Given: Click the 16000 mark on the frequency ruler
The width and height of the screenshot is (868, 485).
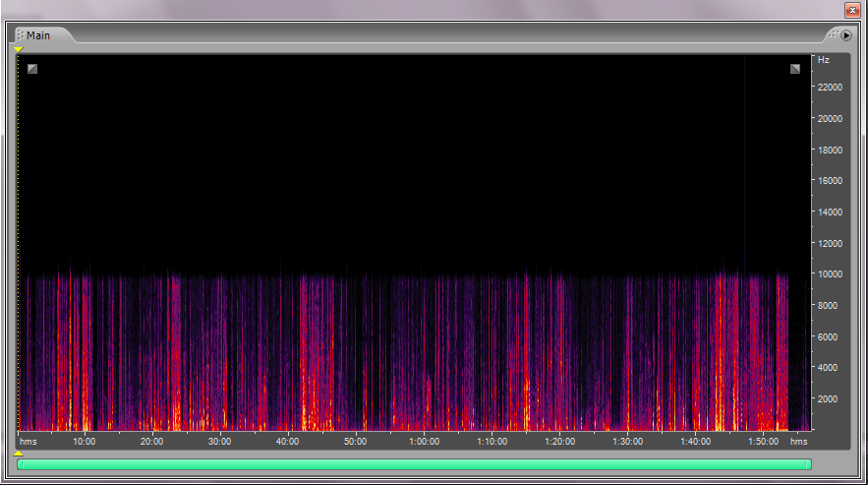Looking at the screenshot, I should point(831,181).
